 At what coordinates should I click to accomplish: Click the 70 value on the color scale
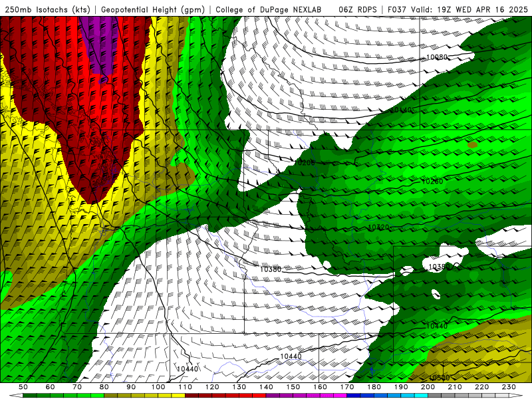(x=77, y=387)
